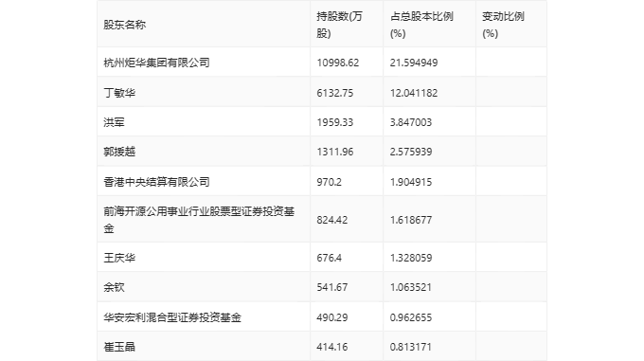644x361 pixels.
Task: Click the percentage 12.041182
Action: coord(414,93)
